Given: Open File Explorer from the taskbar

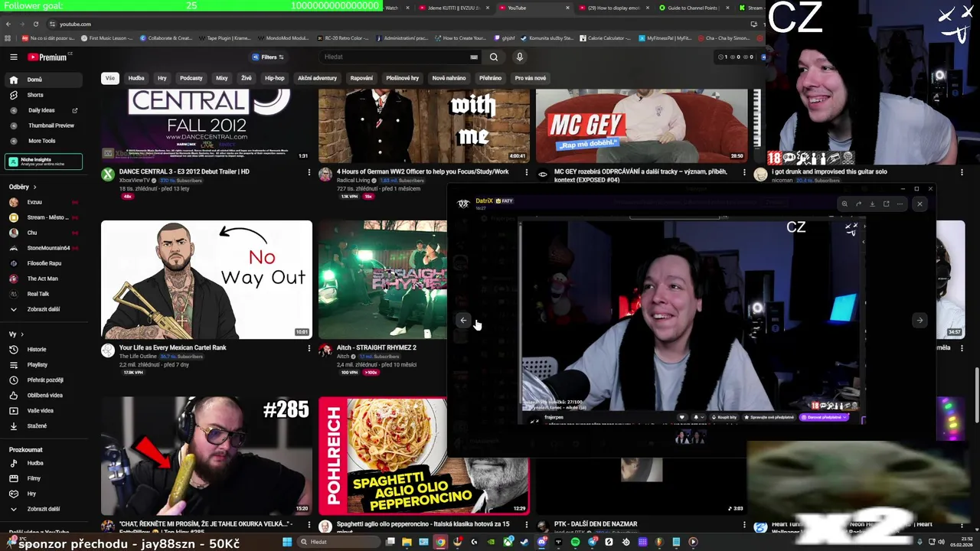Looking at the screenshot, I should click(407, 542).
